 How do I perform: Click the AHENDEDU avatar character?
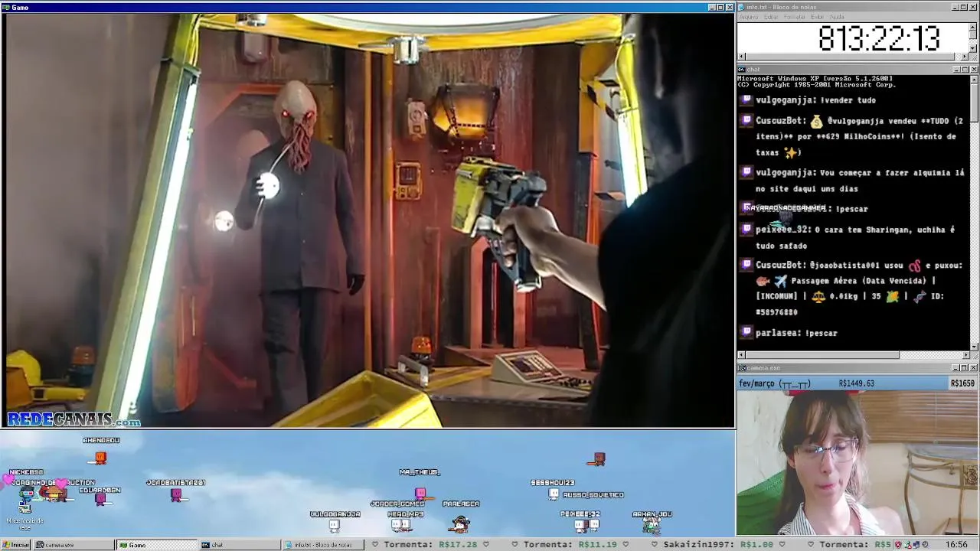coord(100,458)
